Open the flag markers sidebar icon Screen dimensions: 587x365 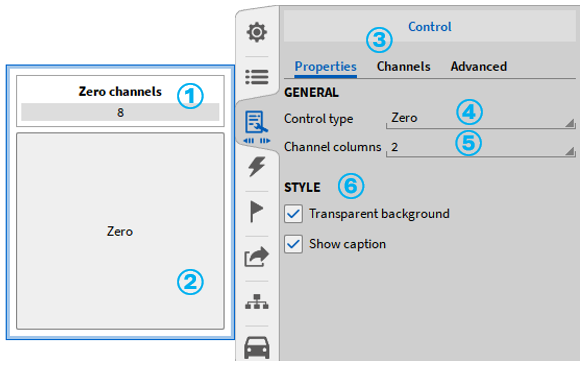tap(256, 211)
